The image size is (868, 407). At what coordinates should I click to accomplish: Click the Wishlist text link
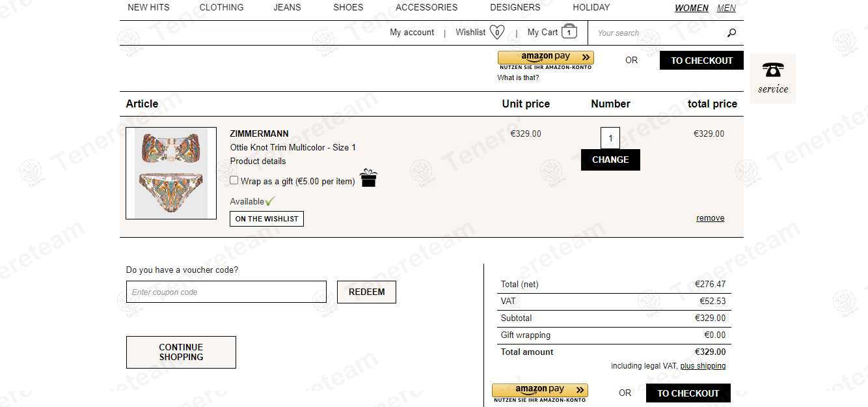[470, 32]
